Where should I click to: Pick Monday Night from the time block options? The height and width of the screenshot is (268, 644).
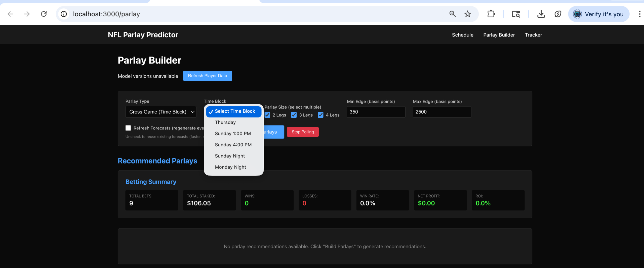pyautogui.click(x=230, y=167)
